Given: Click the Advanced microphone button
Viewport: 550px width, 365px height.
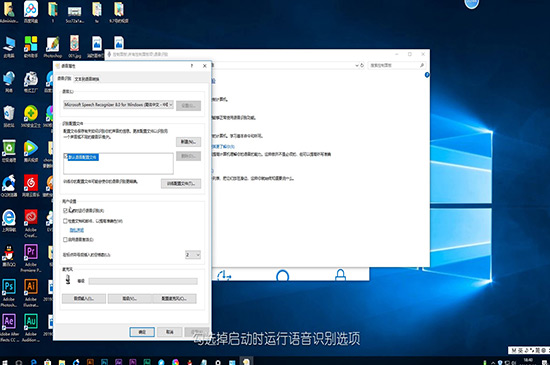Looking at the screenshot, I should click(x=130, y=298).
